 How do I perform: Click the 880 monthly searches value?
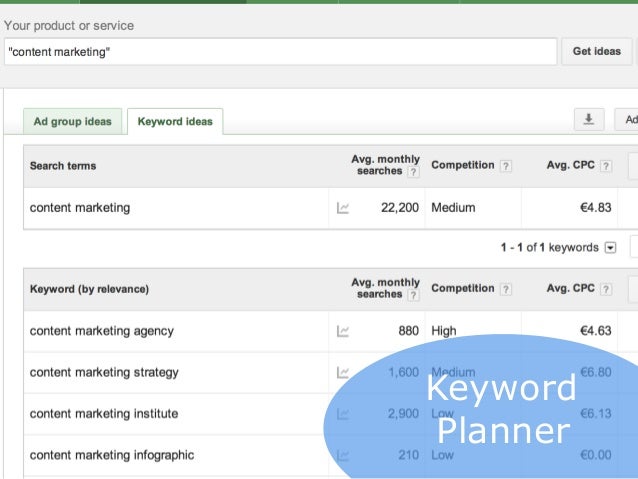[409, 331]
